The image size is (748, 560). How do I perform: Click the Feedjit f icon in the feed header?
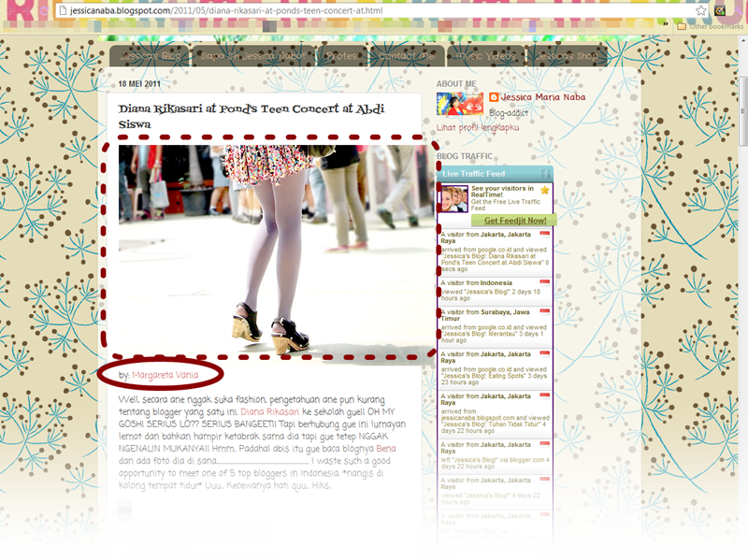pyautogui.click(x=546, y=174)
